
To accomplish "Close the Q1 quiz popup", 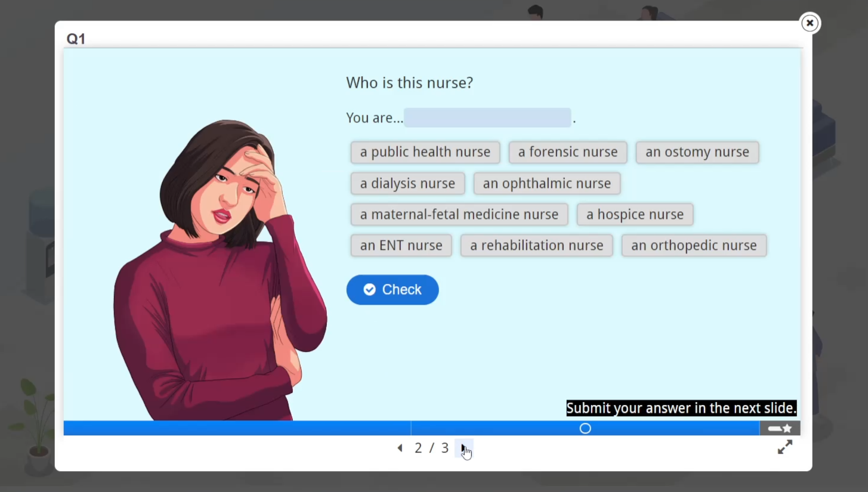I will pyautogui.click(x=810, y=23).
